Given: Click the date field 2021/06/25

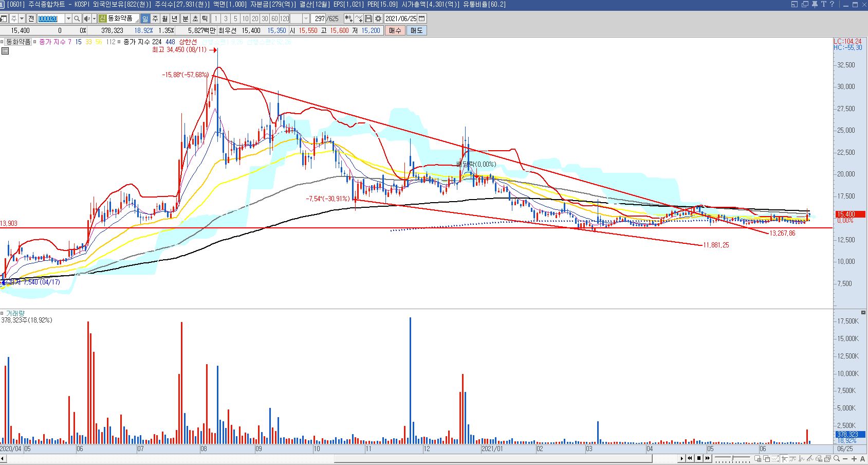Looking at the screenshot, I should click(x=401, y=19).
